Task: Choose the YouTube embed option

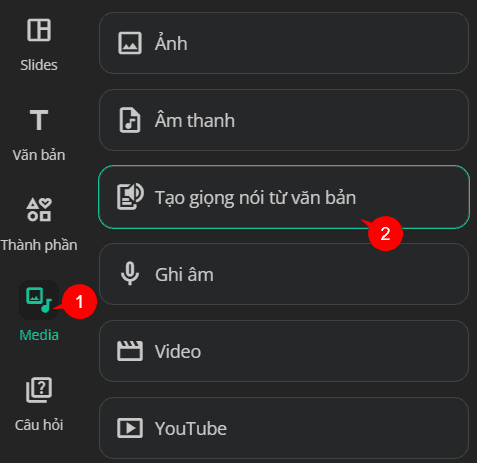Action: [284, 428]
